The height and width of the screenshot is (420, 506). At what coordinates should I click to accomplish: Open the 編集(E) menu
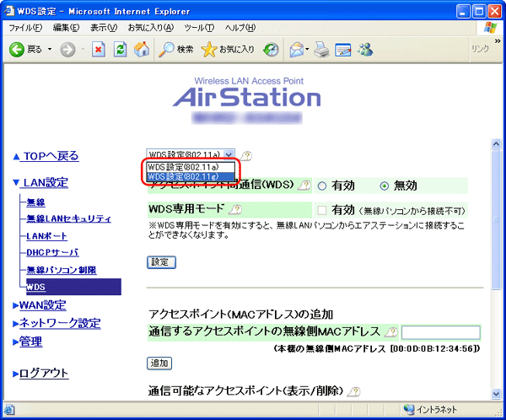[x=66, y=28]
